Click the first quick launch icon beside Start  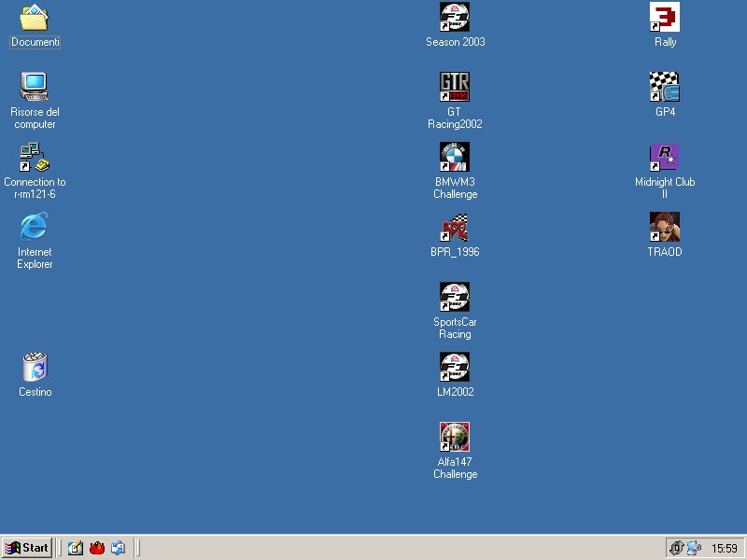tap(75, 548)
